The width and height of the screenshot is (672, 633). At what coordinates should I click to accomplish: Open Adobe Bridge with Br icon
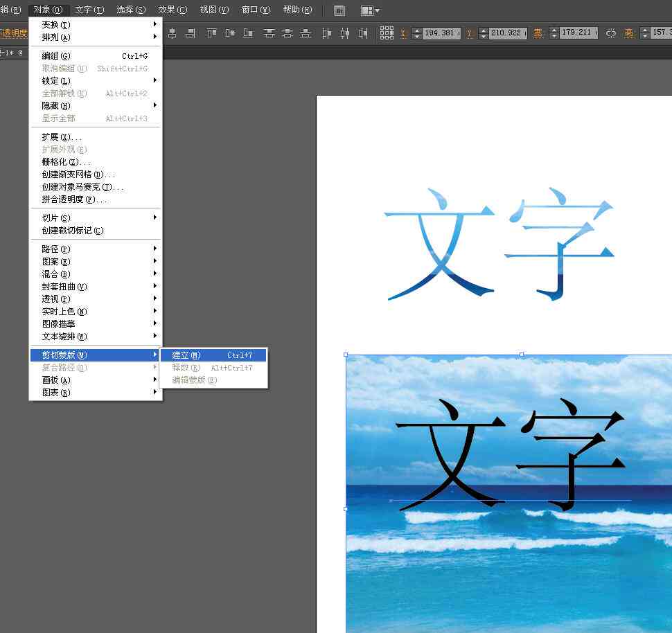[339, 10]
